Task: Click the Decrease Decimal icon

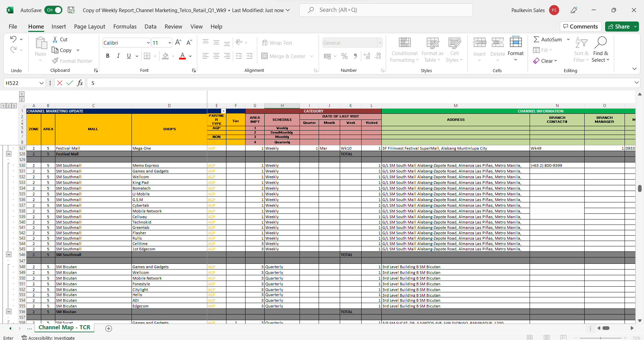Action: [378, 56]
